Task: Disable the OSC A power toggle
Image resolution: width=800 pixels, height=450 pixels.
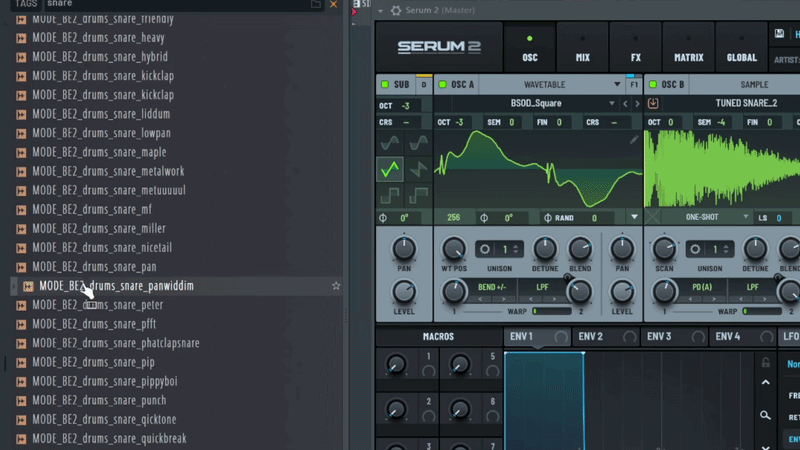Action: 443,85
